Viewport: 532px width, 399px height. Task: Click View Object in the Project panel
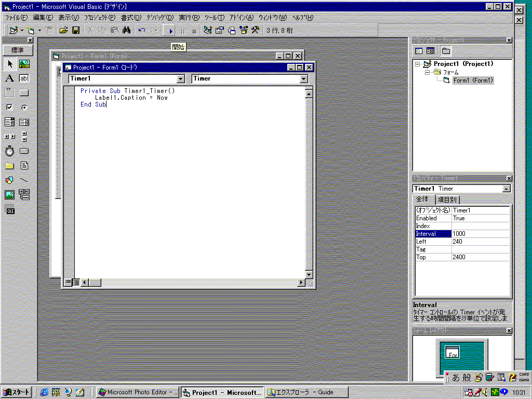pos(431,51)
